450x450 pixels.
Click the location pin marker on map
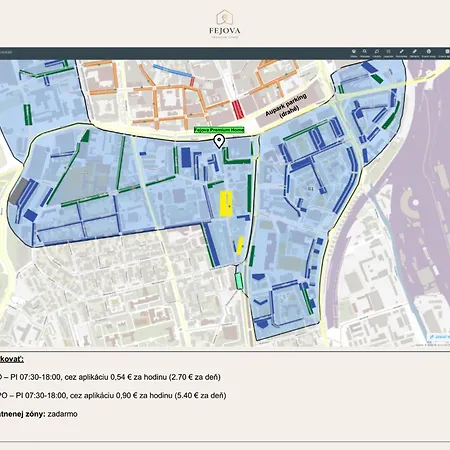click(x=219, y=141)
